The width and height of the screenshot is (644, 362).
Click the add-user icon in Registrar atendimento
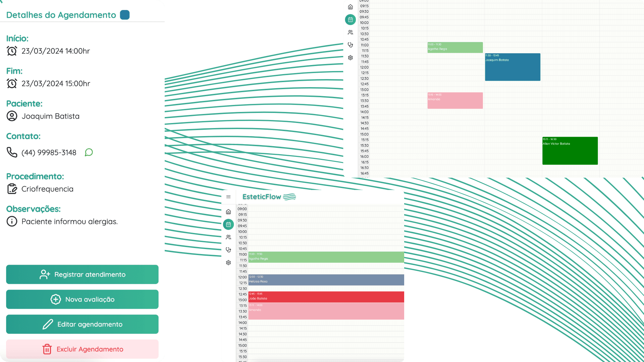click(45, 275)
